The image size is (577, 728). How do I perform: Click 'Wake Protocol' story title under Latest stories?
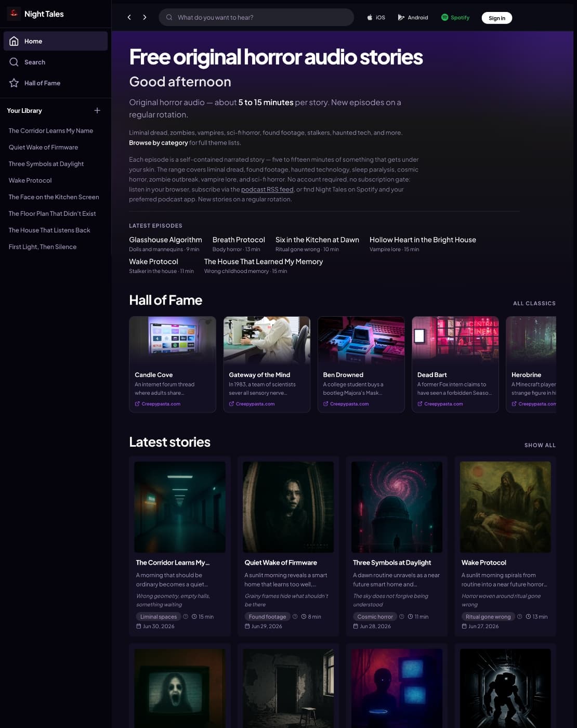[x=484, y=563]
